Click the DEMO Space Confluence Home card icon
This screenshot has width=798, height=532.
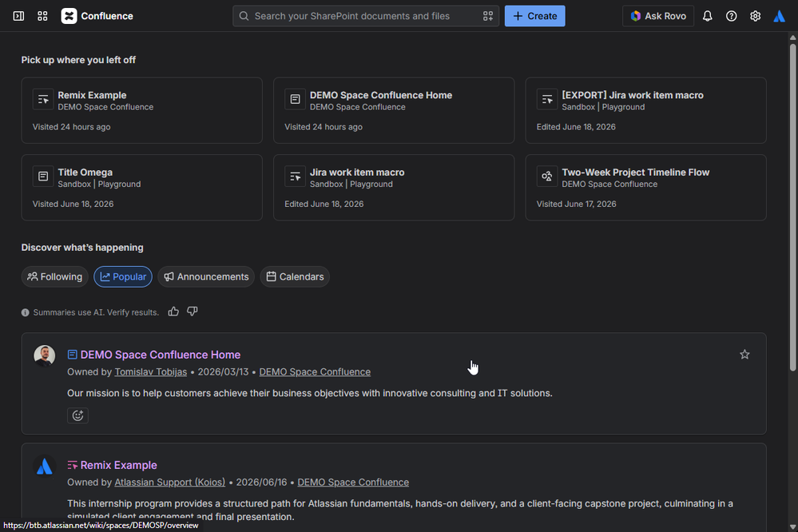(x=296, y=99)
